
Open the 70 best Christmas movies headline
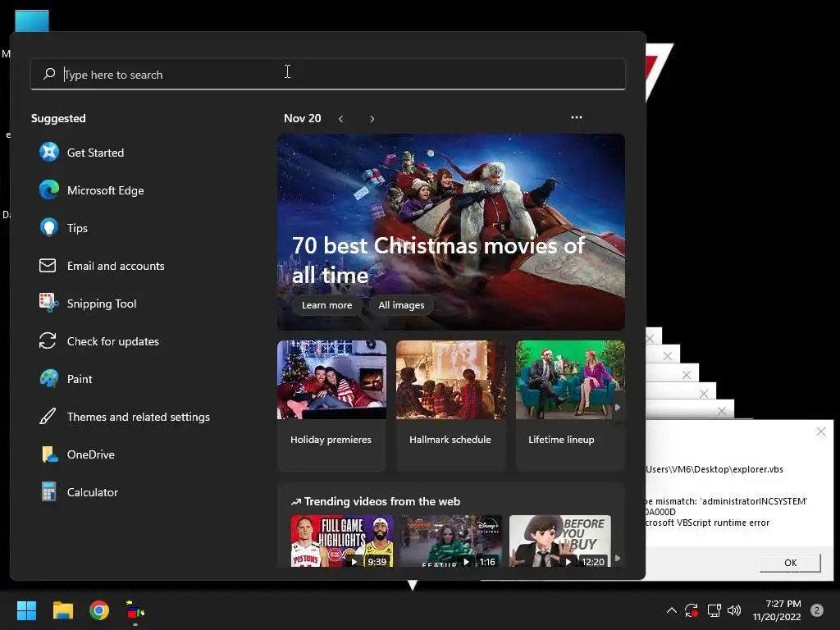(438, 260)
